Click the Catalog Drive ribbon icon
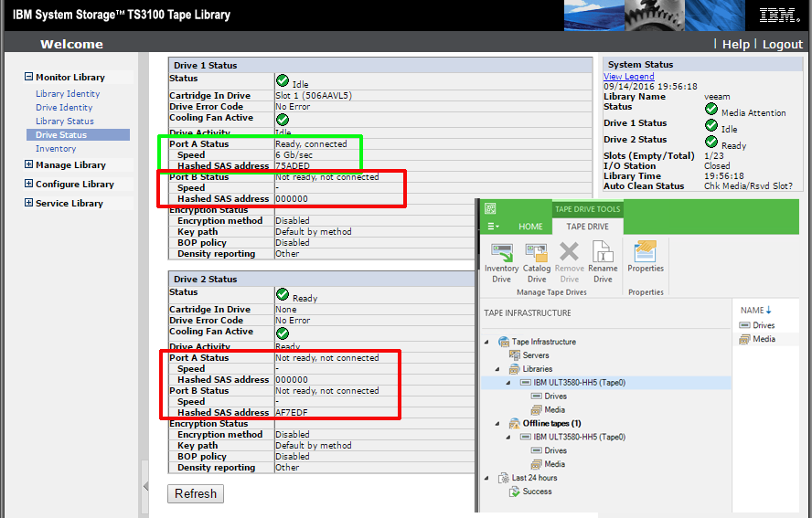Viewport: 812px width, 518px height. point(537,263)
